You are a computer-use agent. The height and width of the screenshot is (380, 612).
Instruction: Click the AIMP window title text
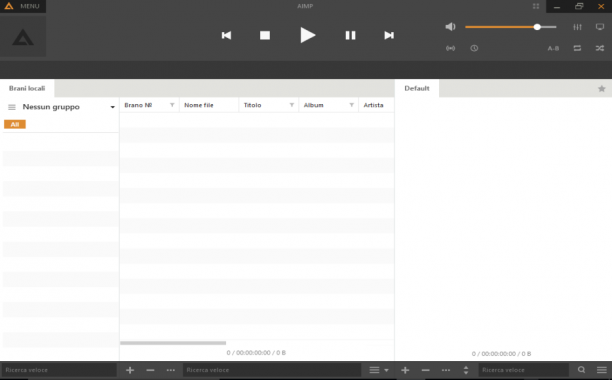pyautogui.click(x=305, y=6)
